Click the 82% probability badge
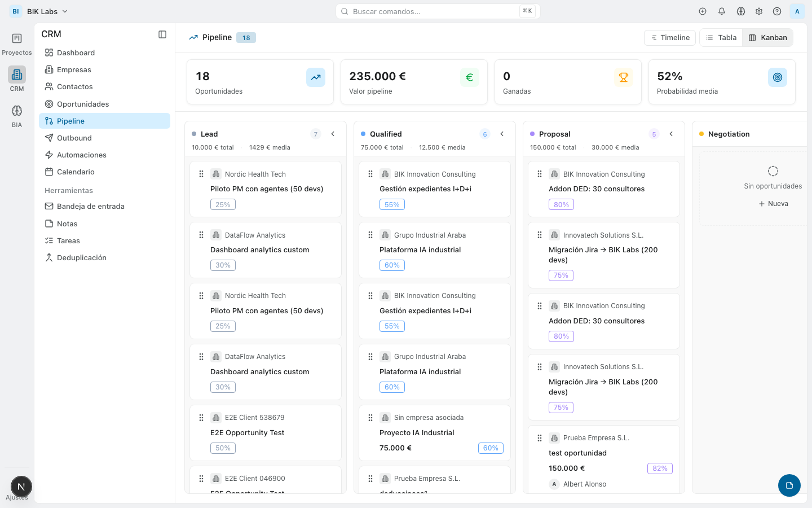 tap(660, 468)
